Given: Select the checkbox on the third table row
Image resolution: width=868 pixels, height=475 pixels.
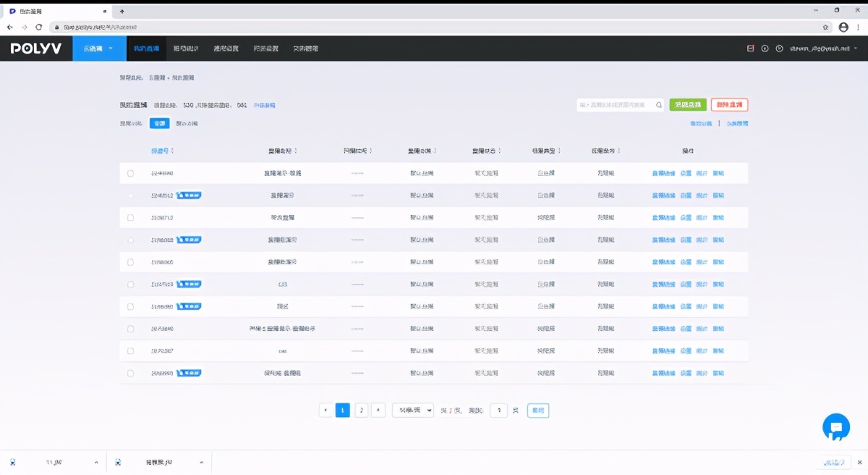Looking at the screenshot, I should click(131, 218).
